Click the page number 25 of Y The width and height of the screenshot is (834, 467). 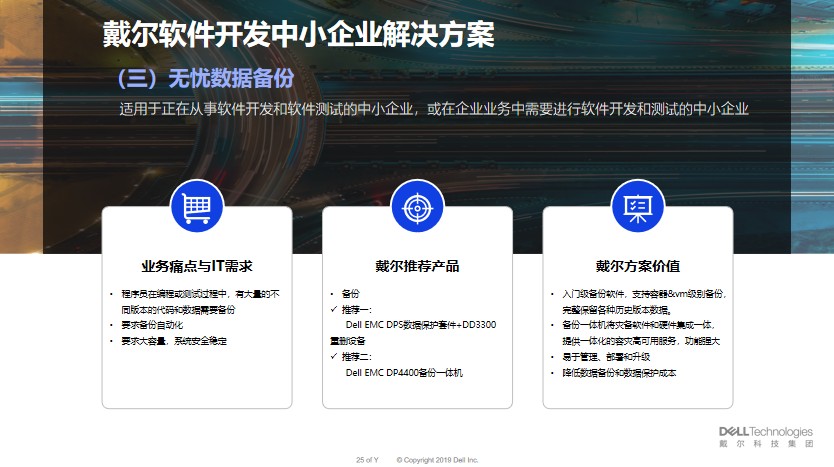pos(367,460)
